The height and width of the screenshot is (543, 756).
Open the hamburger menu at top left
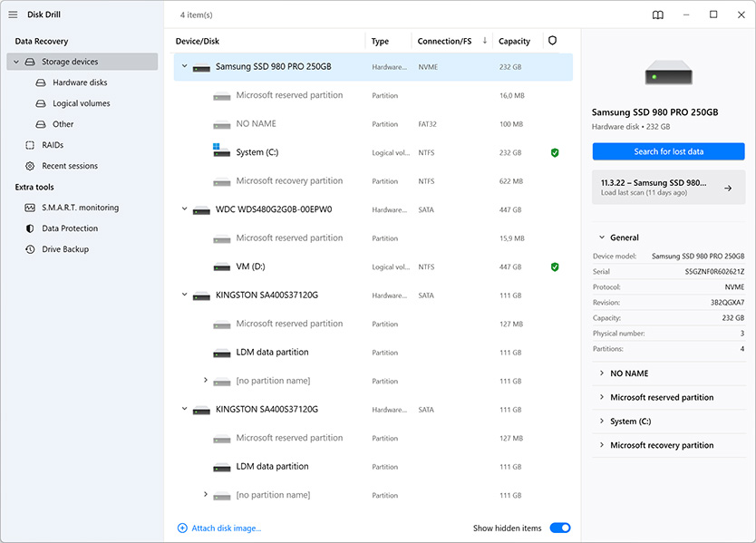13,14
